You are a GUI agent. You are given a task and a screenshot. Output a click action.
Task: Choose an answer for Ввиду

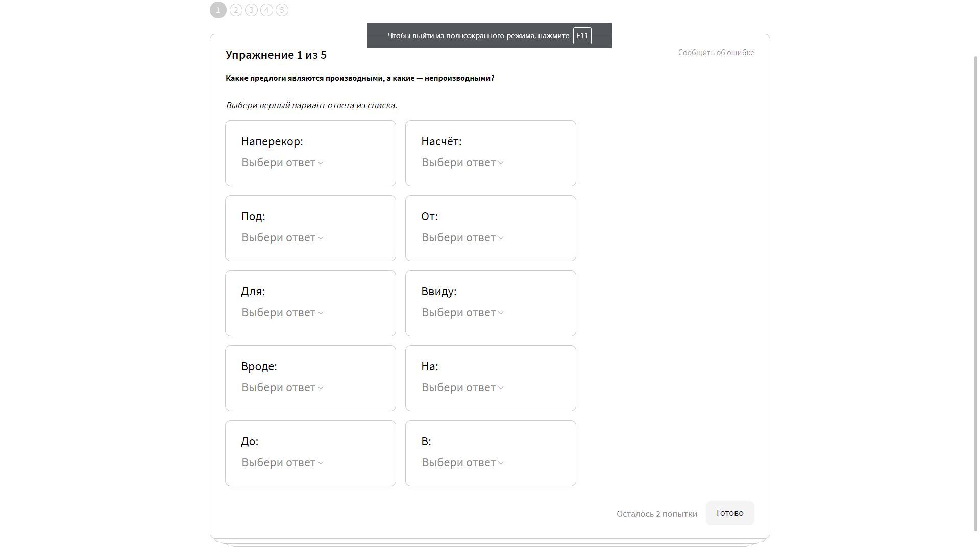462,313
